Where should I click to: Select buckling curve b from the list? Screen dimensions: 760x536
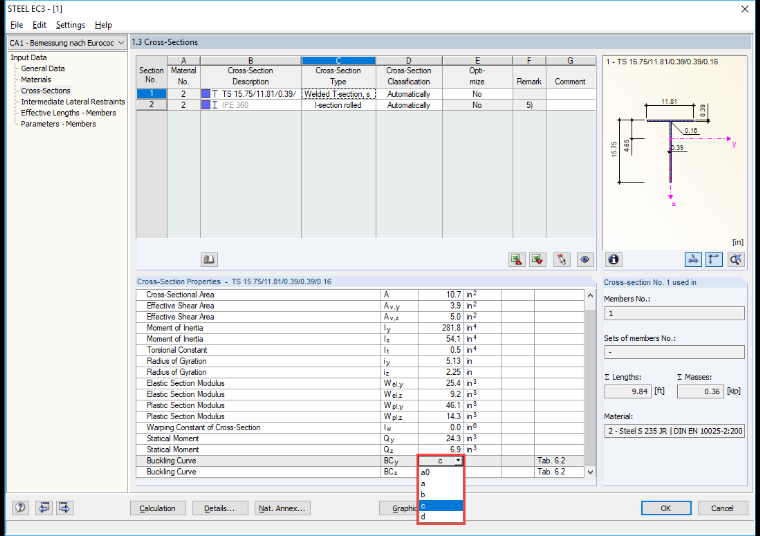441,494
